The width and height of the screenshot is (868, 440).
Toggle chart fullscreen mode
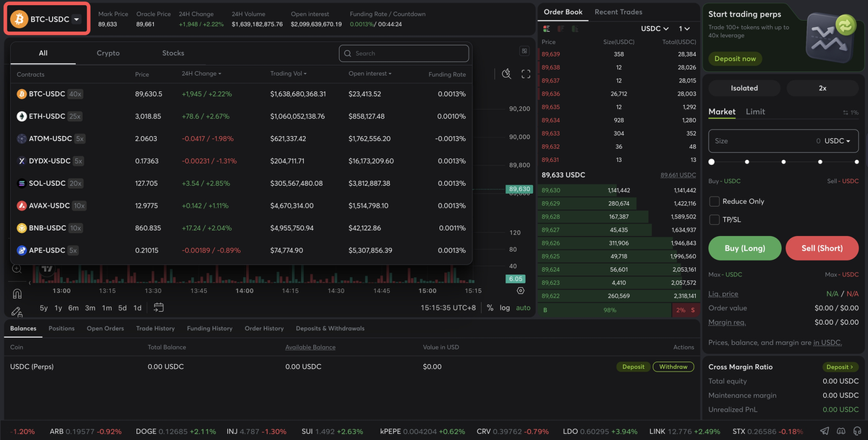point(526,74)
